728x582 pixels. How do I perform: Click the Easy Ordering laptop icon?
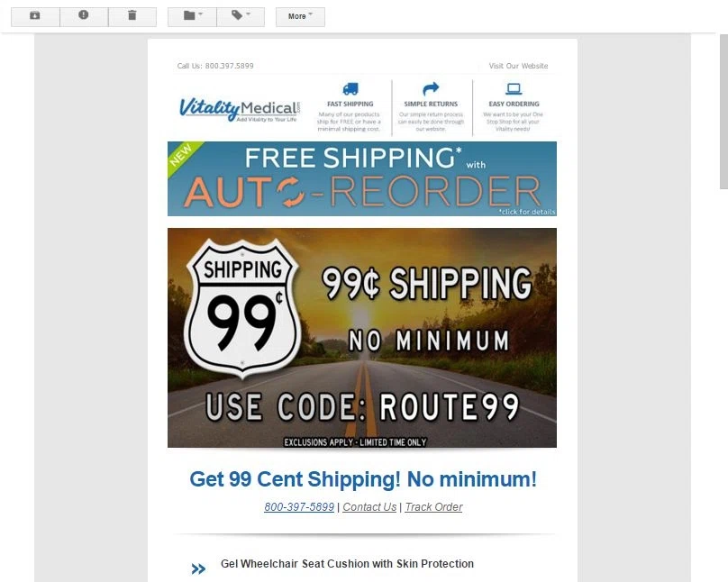(x=514, y=88)
